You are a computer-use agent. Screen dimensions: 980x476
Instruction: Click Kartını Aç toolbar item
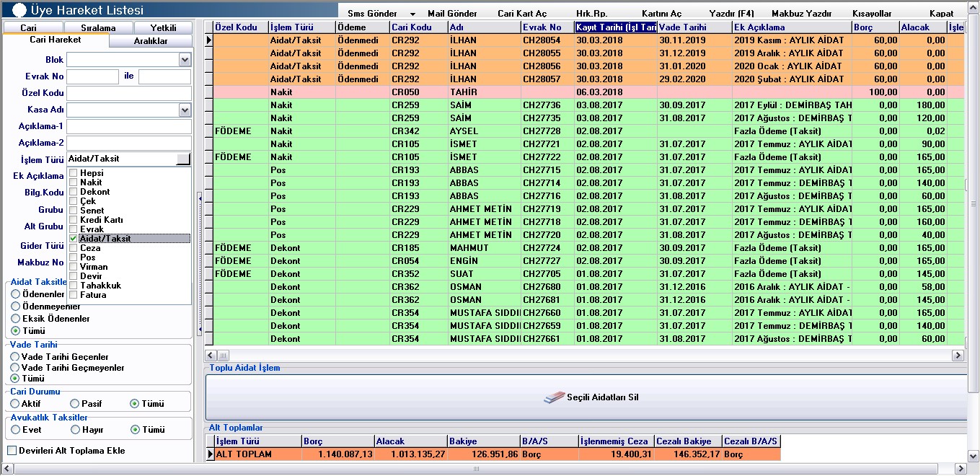click(x=661, y=14)
